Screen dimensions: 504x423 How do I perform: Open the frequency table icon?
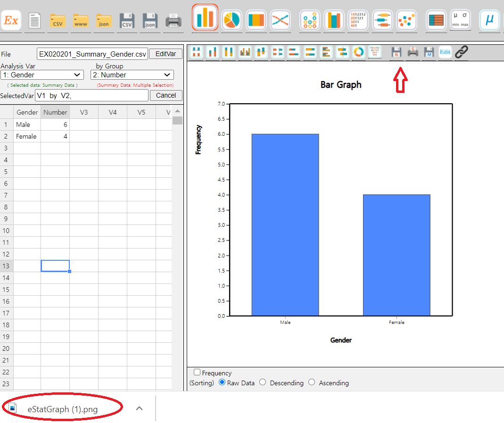click(436, 20)
